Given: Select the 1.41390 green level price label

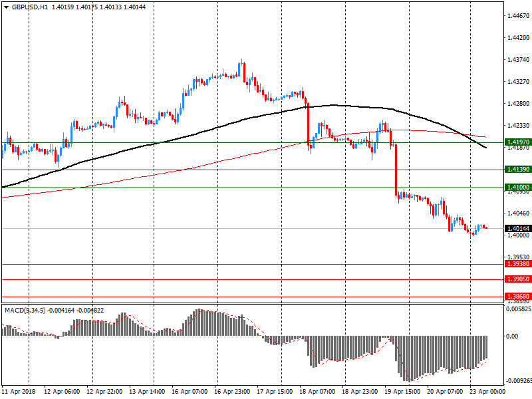Looking at the screenshot, I should (518, 170).
